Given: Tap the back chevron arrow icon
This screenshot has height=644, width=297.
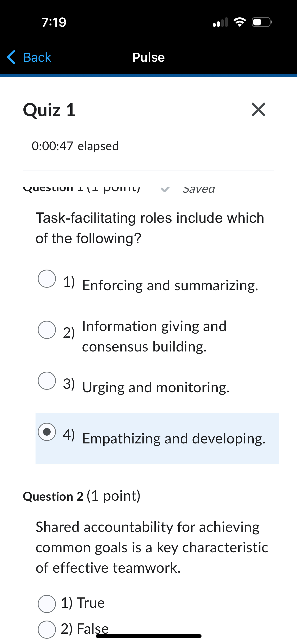Looking at the screenshot, I should [11, 57].
